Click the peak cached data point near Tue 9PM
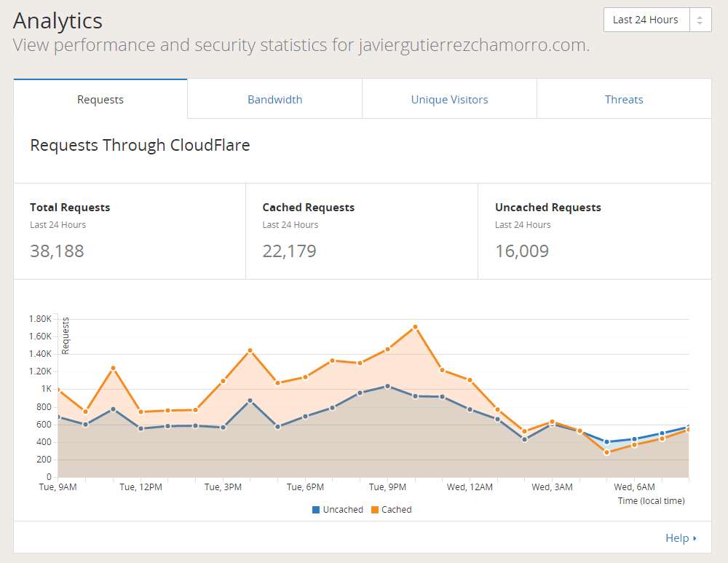Screen dimensions: 728x563 [x=414, y=327]
